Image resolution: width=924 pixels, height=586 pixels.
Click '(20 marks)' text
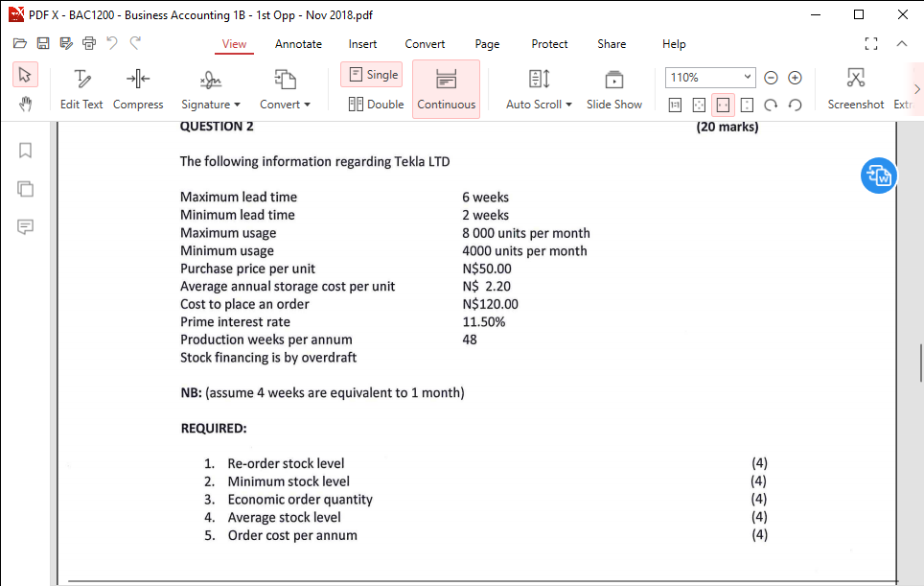pos(728,127)
